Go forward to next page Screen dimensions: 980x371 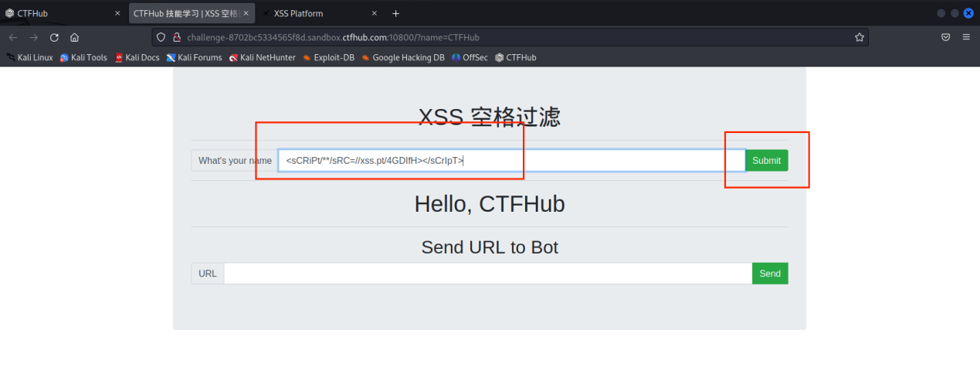tap(33, 37)
